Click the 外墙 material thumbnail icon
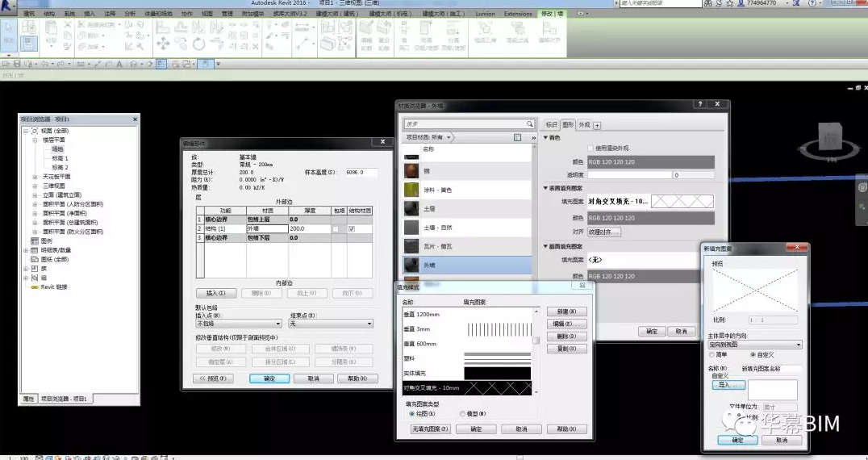The width and height of the screenshot is (868, 460). (411, 264)
